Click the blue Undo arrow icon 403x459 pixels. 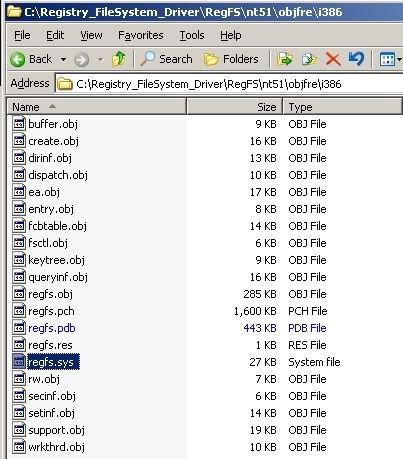(356, 59)
